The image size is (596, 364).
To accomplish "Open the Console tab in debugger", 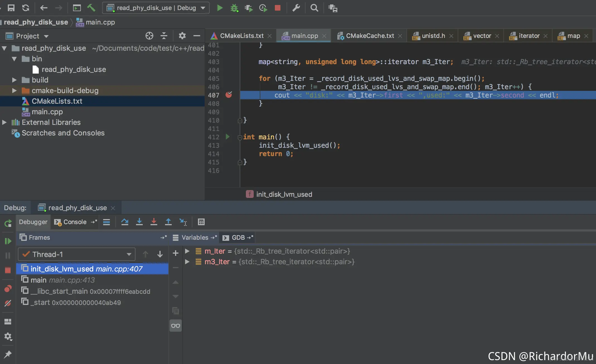I will coord(71,222).
